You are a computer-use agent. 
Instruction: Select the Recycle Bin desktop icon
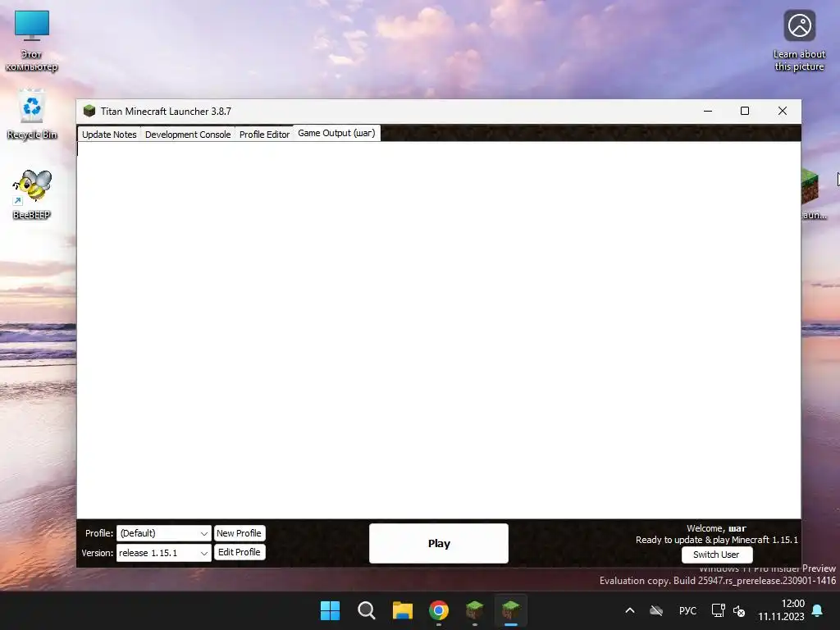32,115
